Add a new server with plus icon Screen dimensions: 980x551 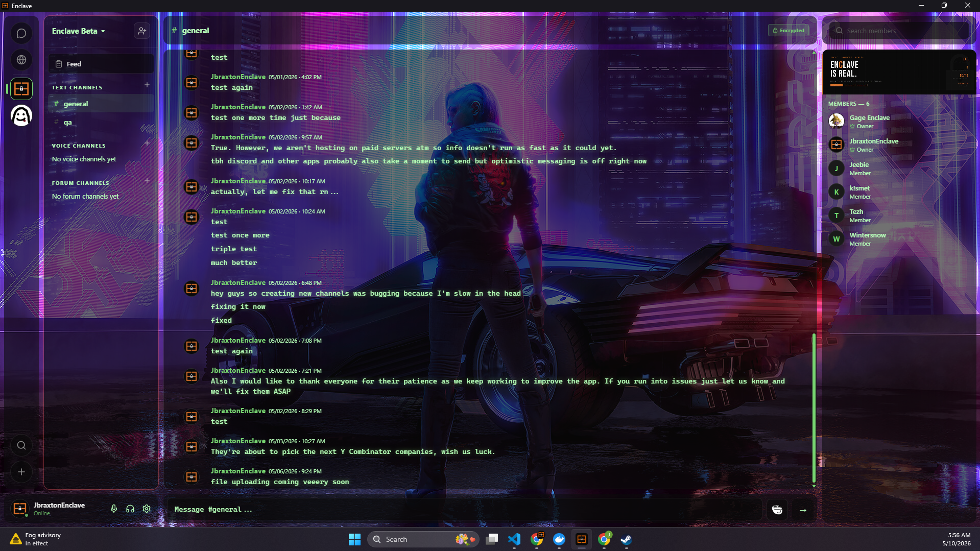[x=21, y=472]
